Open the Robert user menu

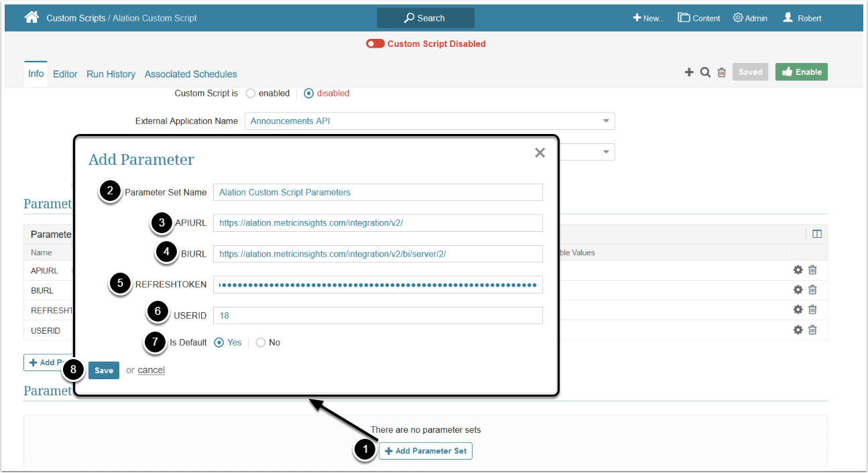(x=802, y=18)
